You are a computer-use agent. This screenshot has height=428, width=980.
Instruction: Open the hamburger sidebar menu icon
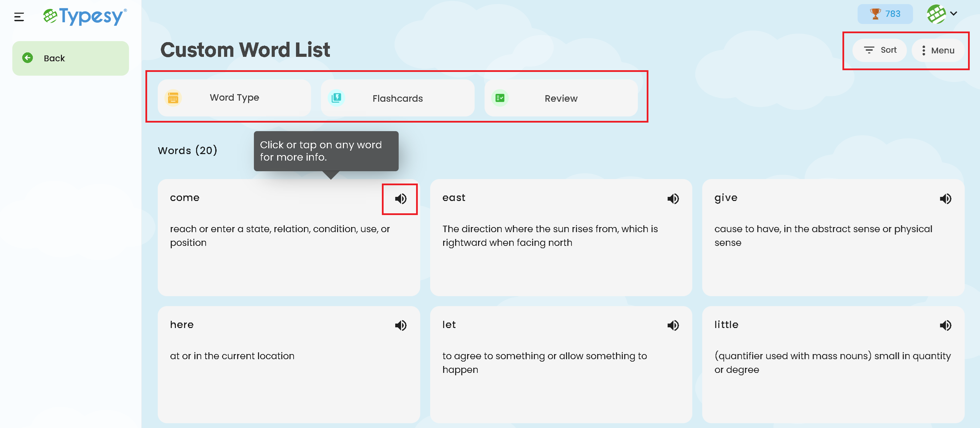coord(19,17)
